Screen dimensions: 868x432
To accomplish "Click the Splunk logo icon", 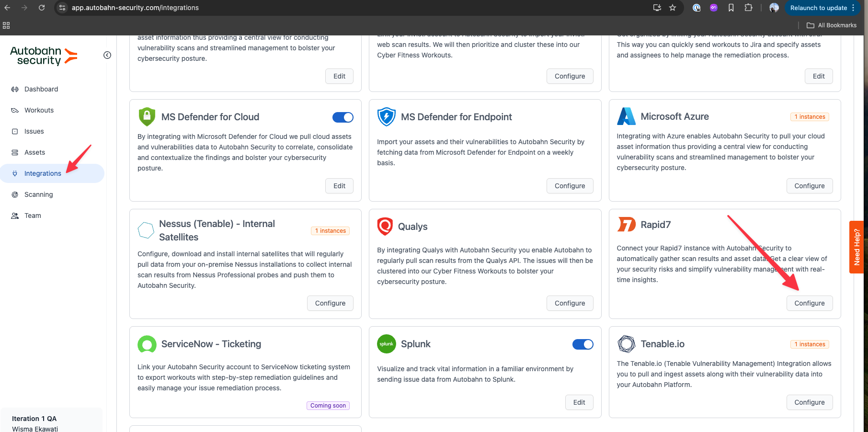I will (x=387, y=344).
